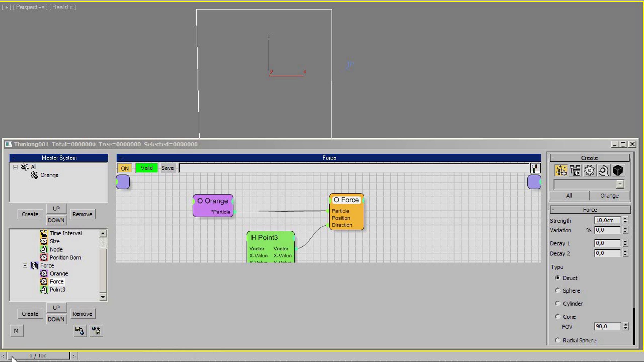Image resolution: width=644 pixels, height=362 pixels.
Task: Click UP under the DynamicSet list
Action: coord(56,308)
